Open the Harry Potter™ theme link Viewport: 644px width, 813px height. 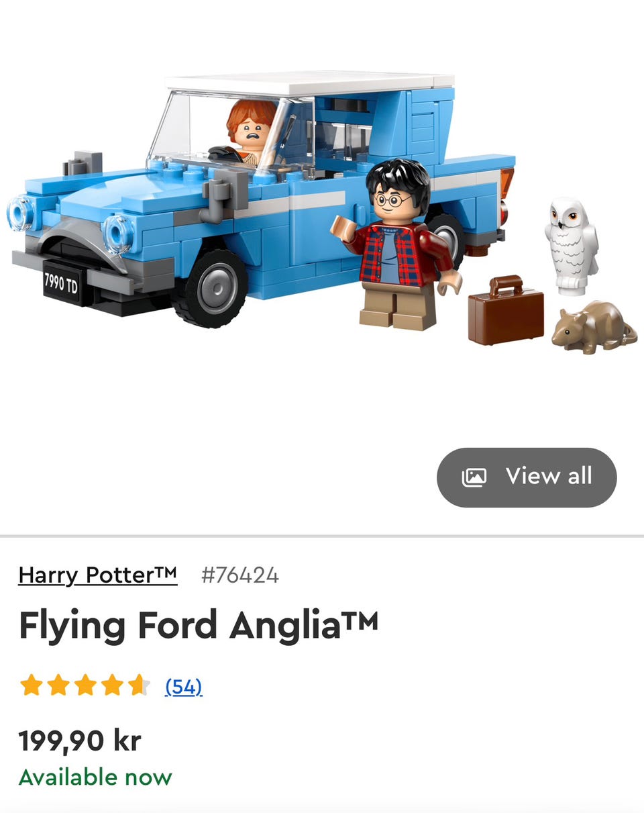pyautogui.click(x=98, y=575)
